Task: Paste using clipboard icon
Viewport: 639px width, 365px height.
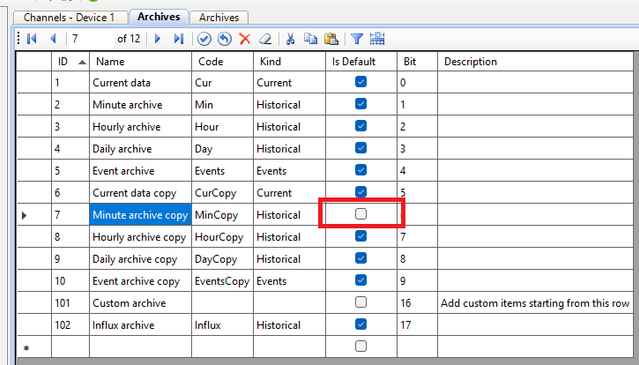Action: click(x=331, y=39)
